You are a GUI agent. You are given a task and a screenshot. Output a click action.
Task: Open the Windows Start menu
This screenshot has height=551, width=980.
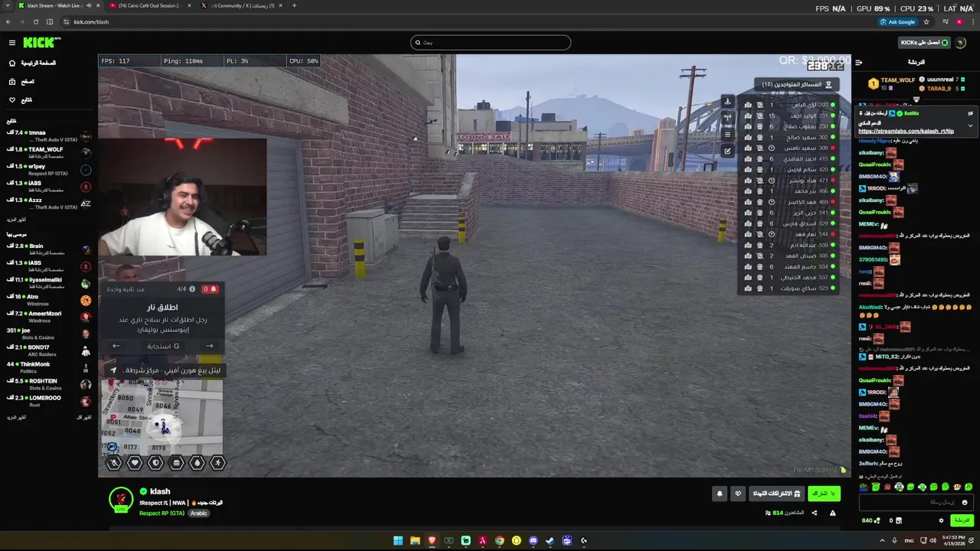click(x=398, y=540)
